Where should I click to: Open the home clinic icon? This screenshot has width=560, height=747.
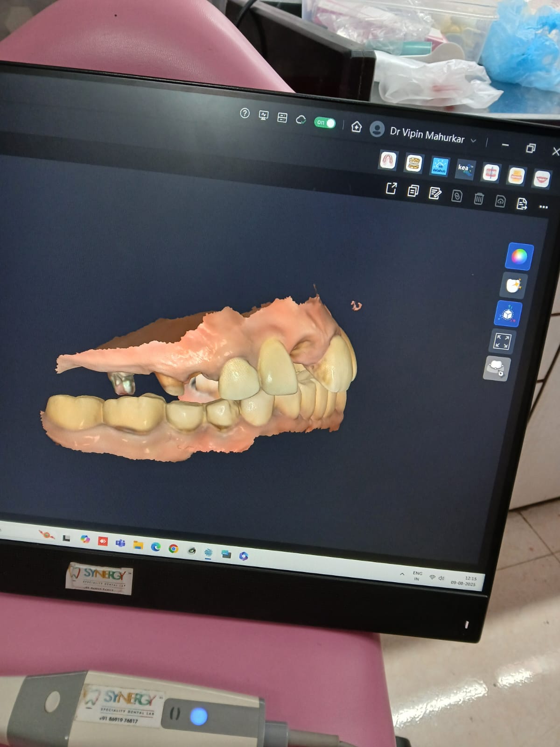[357, 127]
